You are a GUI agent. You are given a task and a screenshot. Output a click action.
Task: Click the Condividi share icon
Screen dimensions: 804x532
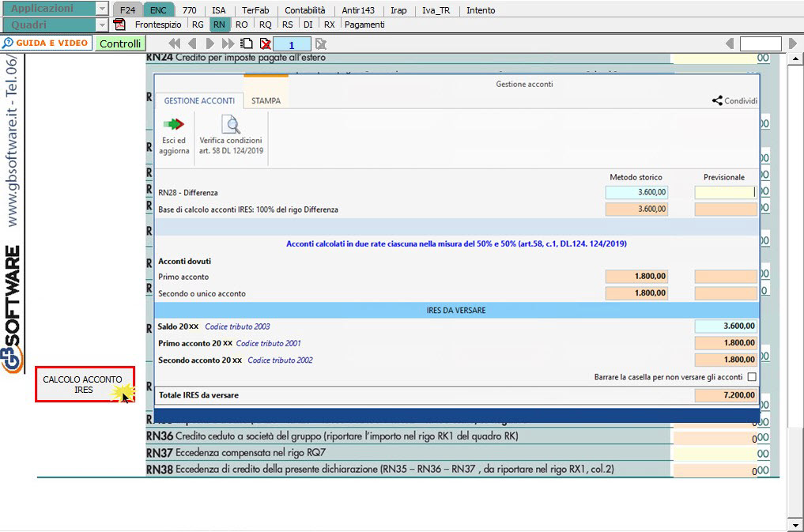[x=717, y=100]
